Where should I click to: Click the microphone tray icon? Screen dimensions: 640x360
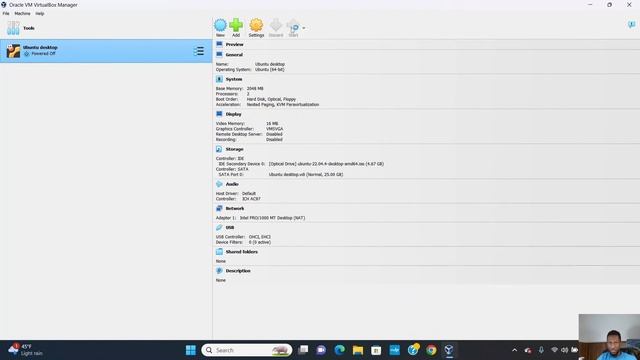coord(541,350)
